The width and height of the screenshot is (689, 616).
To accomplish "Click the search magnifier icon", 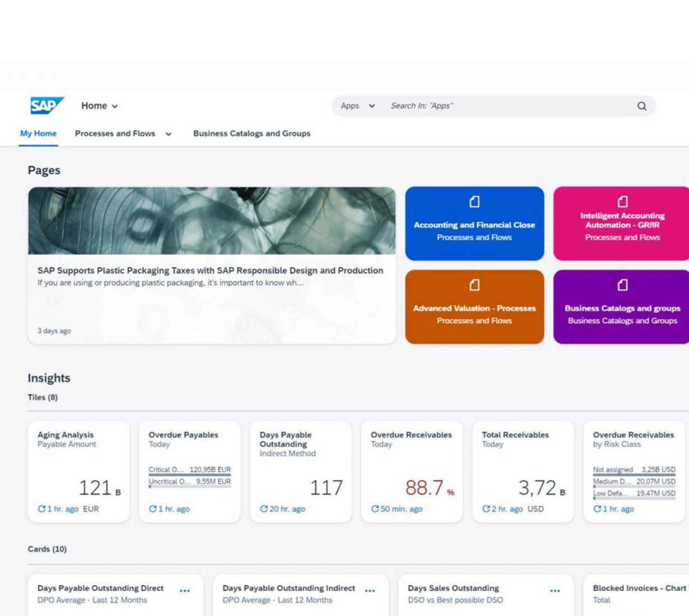I will click(642, 106).
